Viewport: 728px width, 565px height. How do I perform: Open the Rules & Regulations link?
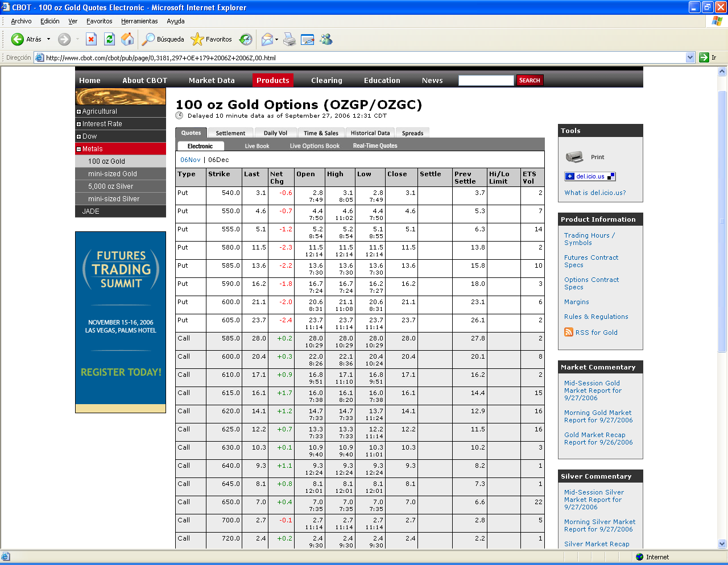596,317
